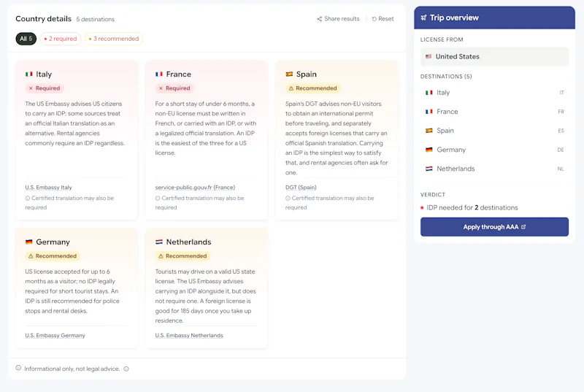Click the info icon beside France certified translation note
The image size is (584, 392).
(158, 199)
